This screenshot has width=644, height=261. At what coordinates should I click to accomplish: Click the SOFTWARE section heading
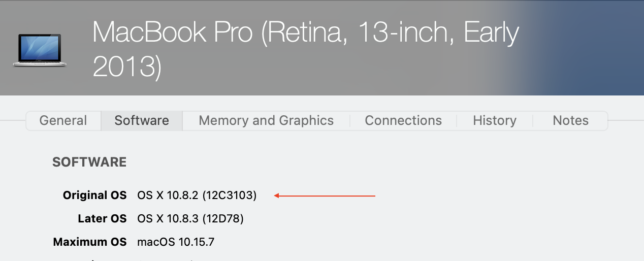pyautogui.click(x=89, y=162)
